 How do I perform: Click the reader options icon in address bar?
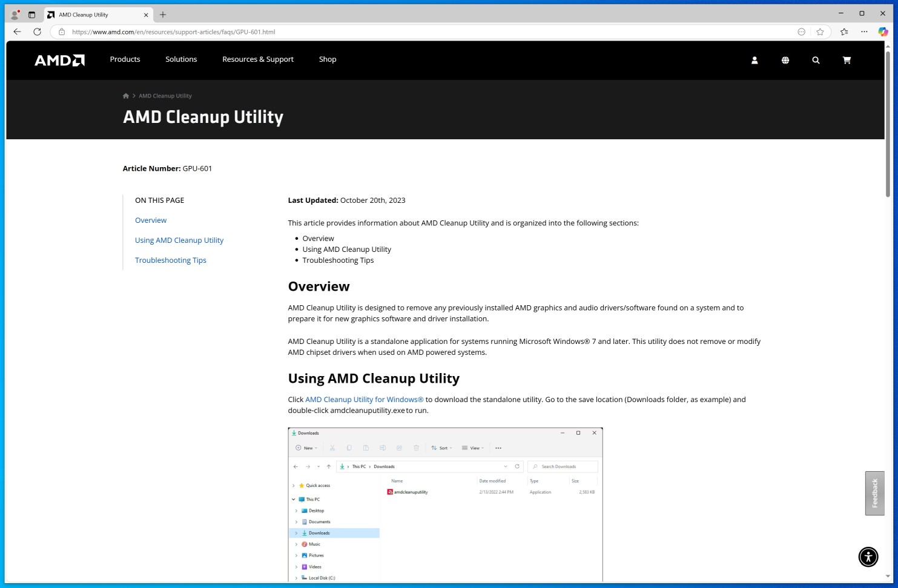801,31
